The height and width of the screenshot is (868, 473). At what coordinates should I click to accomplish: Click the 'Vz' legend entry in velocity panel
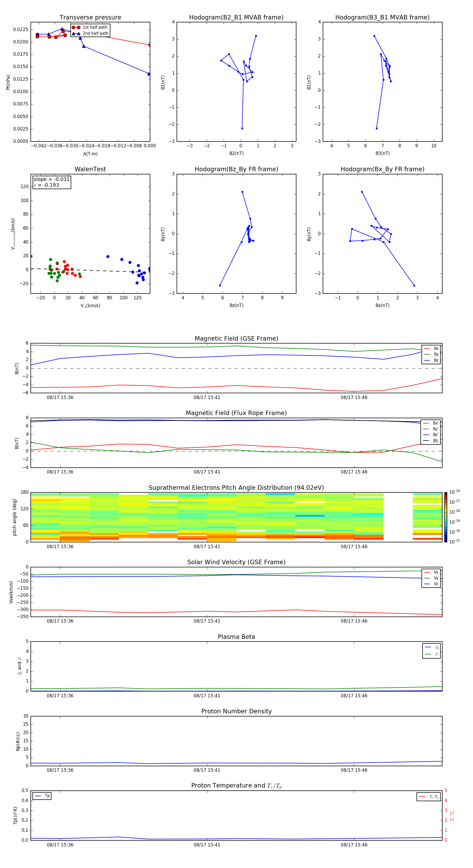(x=431, y=584)
